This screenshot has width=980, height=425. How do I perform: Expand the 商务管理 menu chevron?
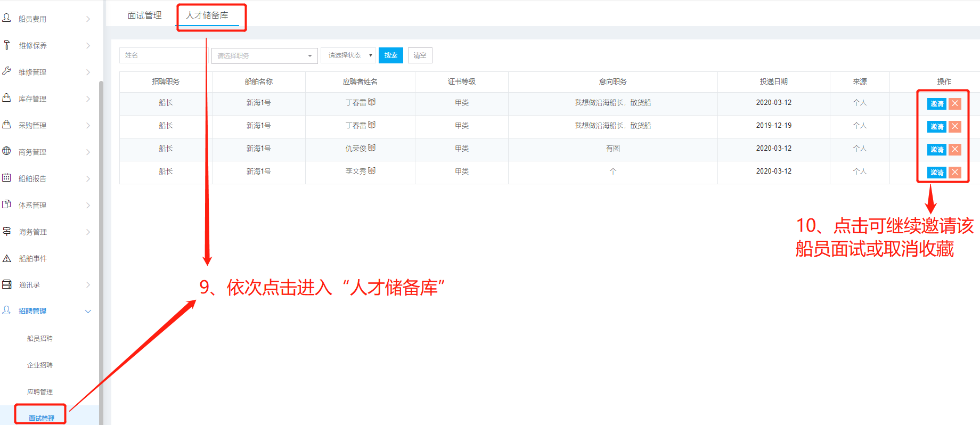pyautogui.click(x=88, y=152)
